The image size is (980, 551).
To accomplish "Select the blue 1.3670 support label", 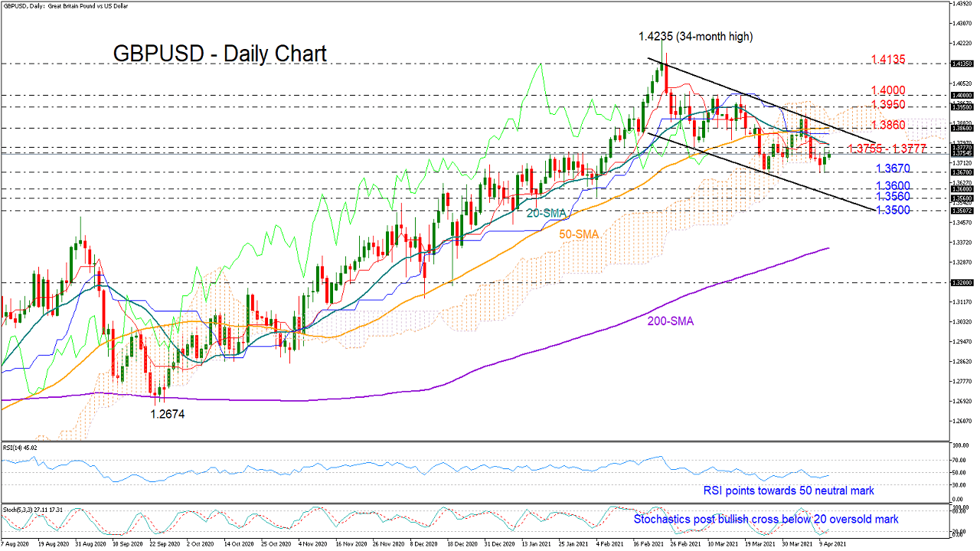I will coord(893,168).
